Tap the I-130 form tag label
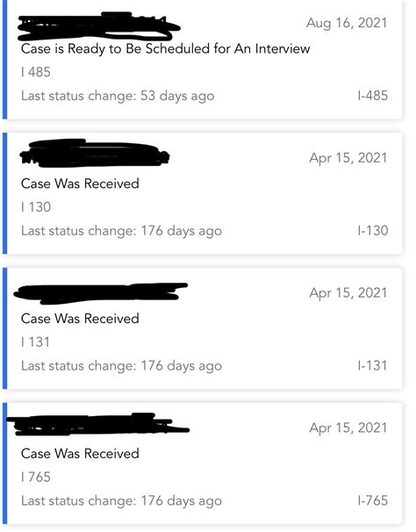The height and width of the screenshot is (532, 416). (373, 231)
